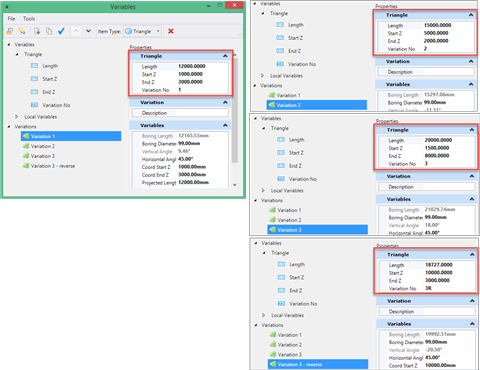Click the Length value 12000.0000 field

click(x=202, y=66)
